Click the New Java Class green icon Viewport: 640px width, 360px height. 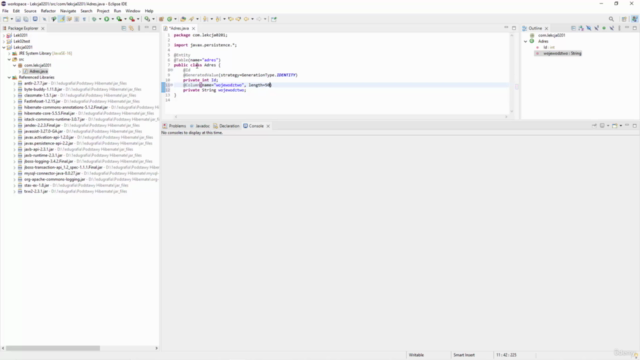[x=169, y=19]
